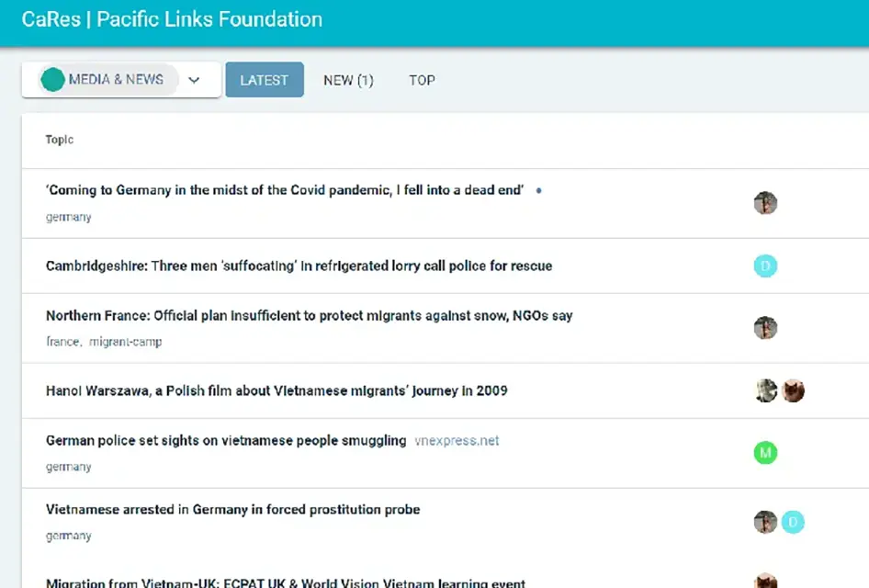
Task: Click the 'migrant-camp' tag
Action: coord(125,342)
